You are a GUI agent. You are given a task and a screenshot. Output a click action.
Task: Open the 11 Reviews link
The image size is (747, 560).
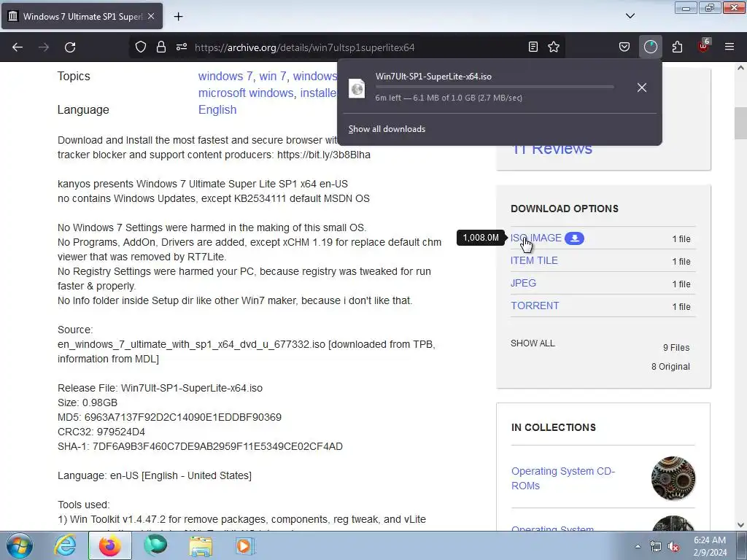click(551, 149)
